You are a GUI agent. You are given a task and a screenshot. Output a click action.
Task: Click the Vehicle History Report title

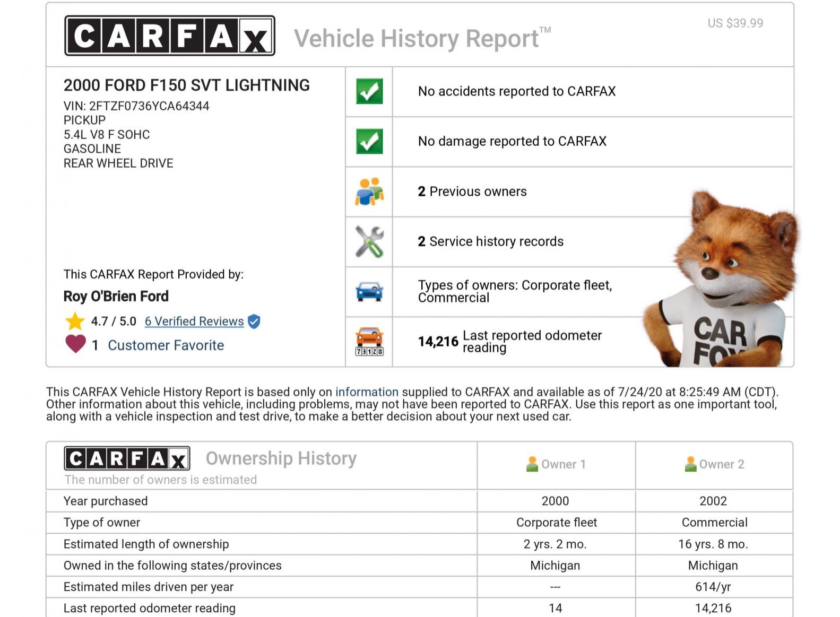(x=422, y=39)
